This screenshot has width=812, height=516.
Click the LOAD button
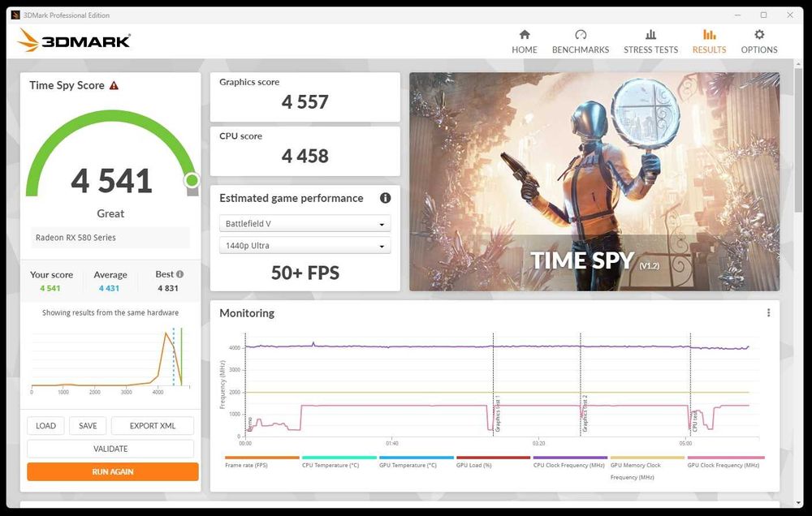coord(45,425)
